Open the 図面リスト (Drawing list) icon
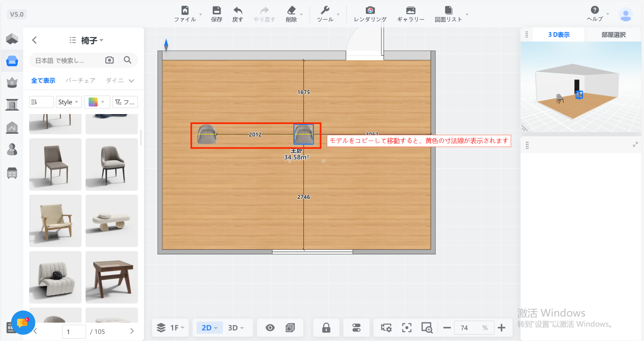 449,10
